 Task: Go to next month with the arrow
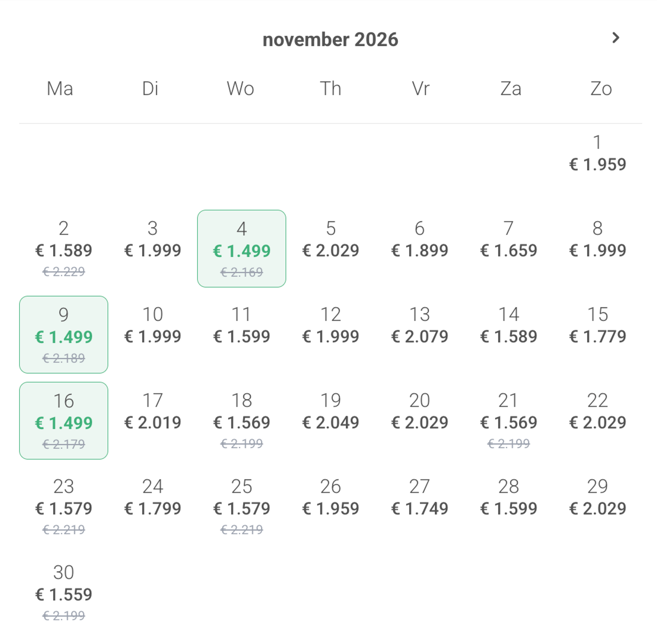615,38
